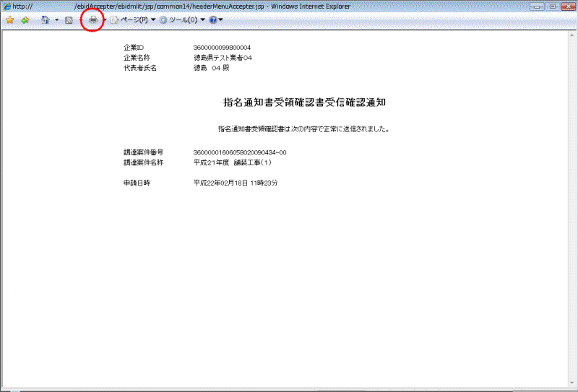Close the Internet Explorer window
Image resolution: width=578 pixels, height=392 pixels.
point(567,6)
